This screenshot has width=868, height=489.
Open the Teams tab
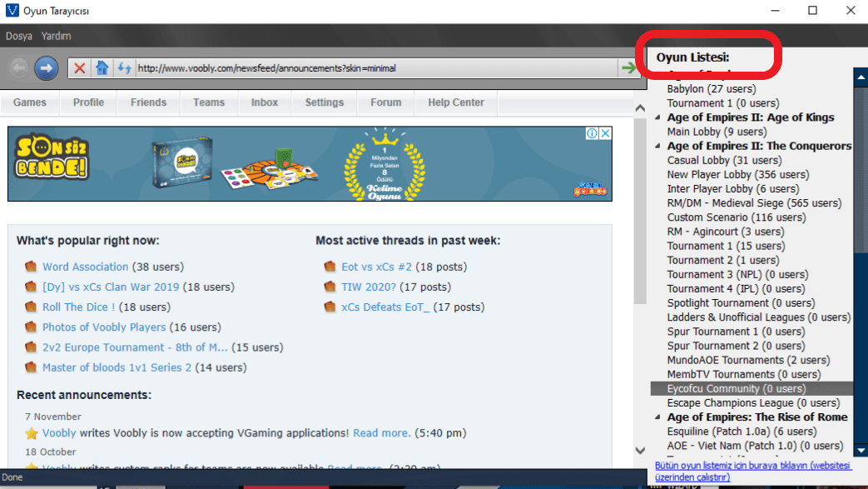click(209, 102)
